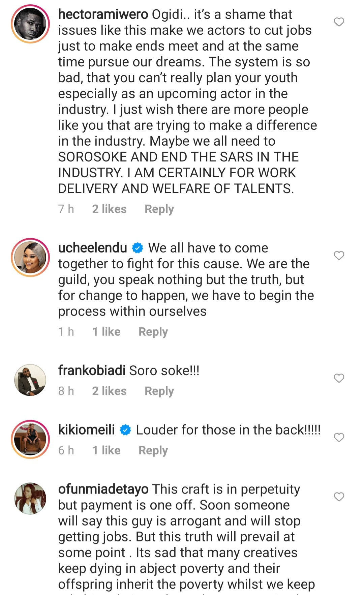Open the ofunmiadetayo username link
Viewport: 364px width, 595px height.
(x=103, y=489)
